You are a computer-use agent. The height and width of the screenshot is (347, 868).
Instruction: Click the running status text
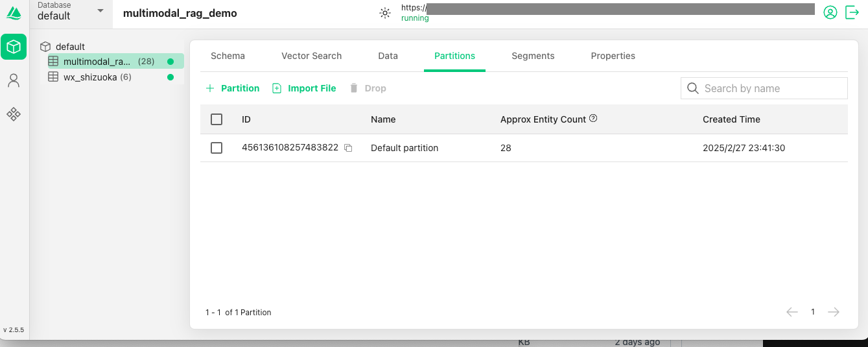[x=415, y=18]
